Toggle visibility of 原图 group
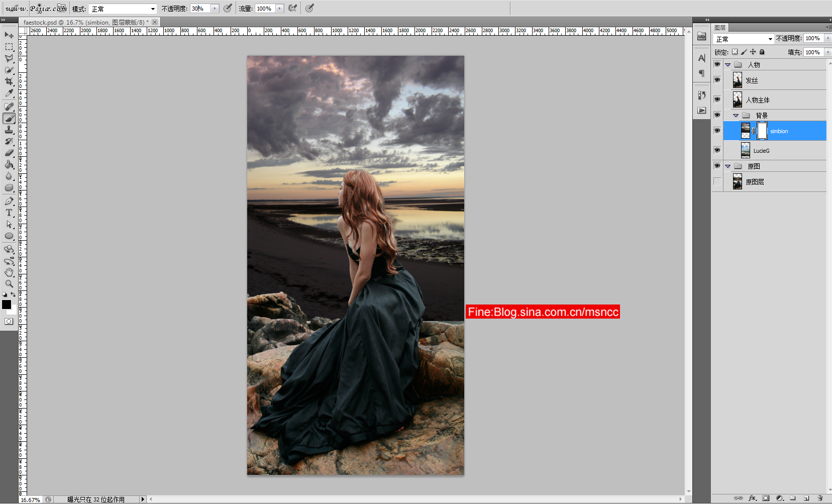The image size is (832, 504). [x=717, y=166]
